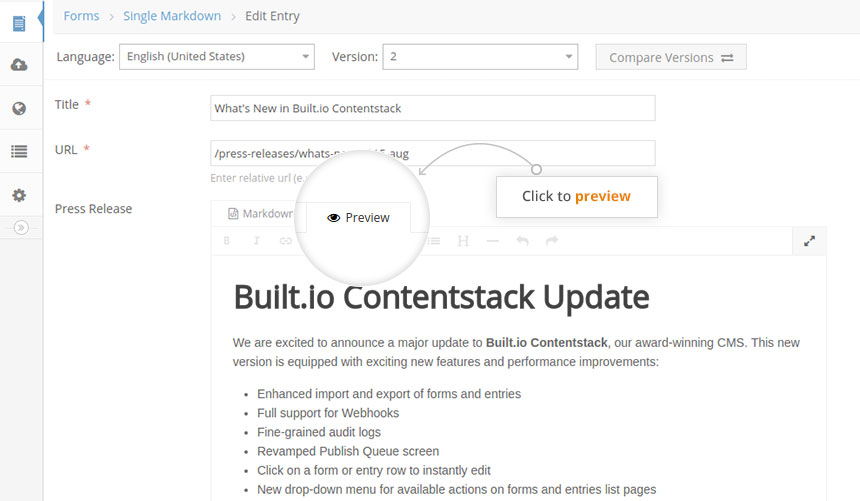Apply italic formatting in editor toolbar
860x501 pixels.
click(256, 240)
